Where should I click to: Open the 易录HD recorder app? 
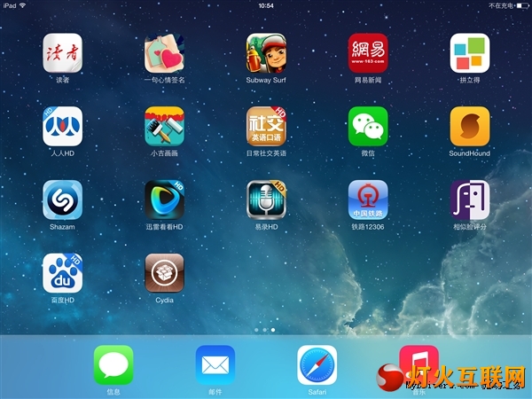click(266, 199)
